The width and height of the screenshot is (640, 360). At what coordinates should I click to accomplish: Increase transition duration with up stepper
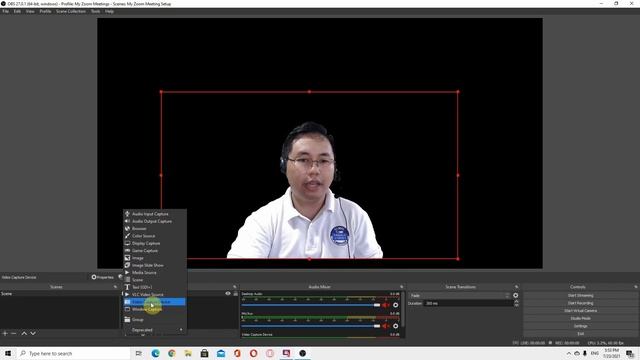point(516,302)
